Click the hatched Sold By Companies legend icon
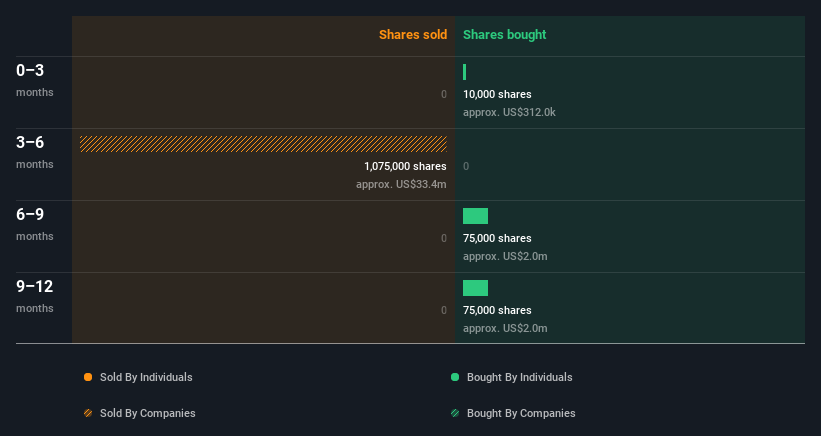The image size is (821, 436). click(88, 413)
